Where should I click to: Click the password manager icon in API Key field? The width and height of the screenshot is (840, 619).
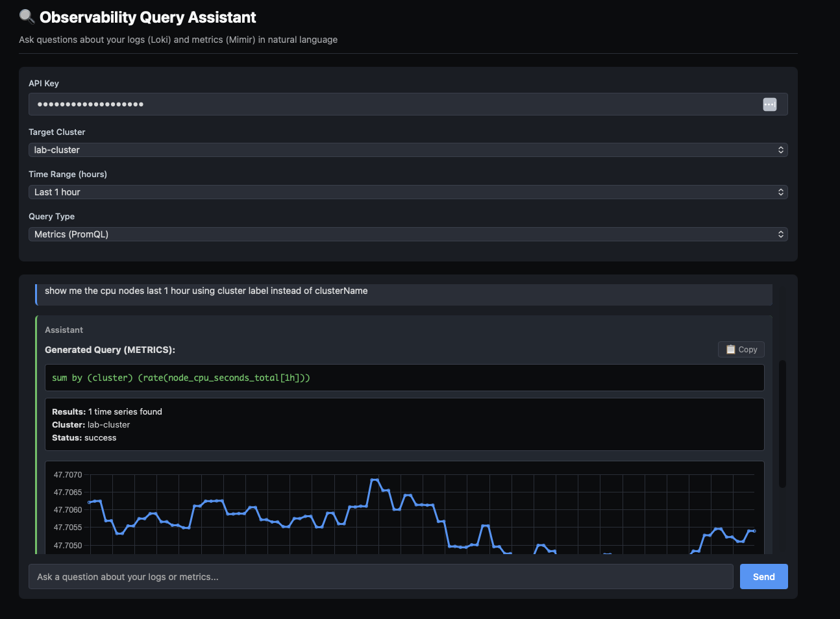(769, 104)
